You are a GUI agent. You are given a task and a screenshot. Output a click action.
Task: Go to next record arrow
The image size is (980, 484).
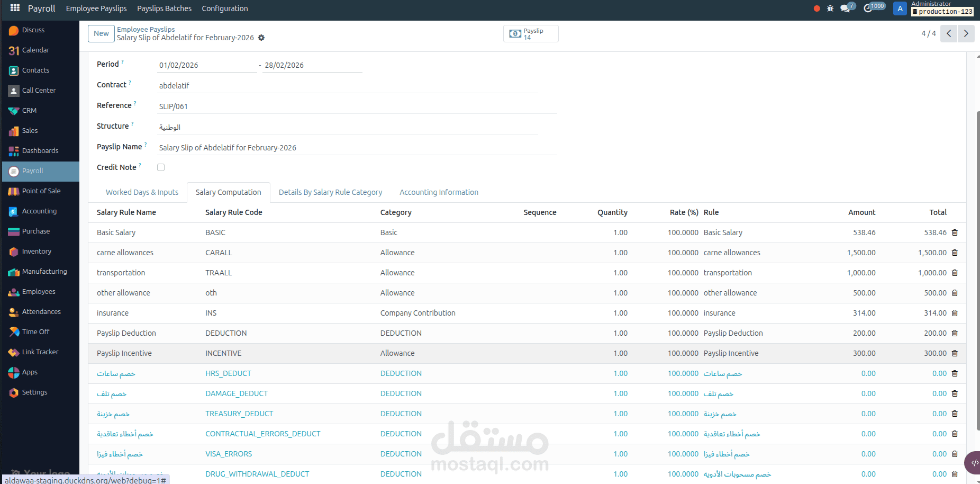(966, 33)
